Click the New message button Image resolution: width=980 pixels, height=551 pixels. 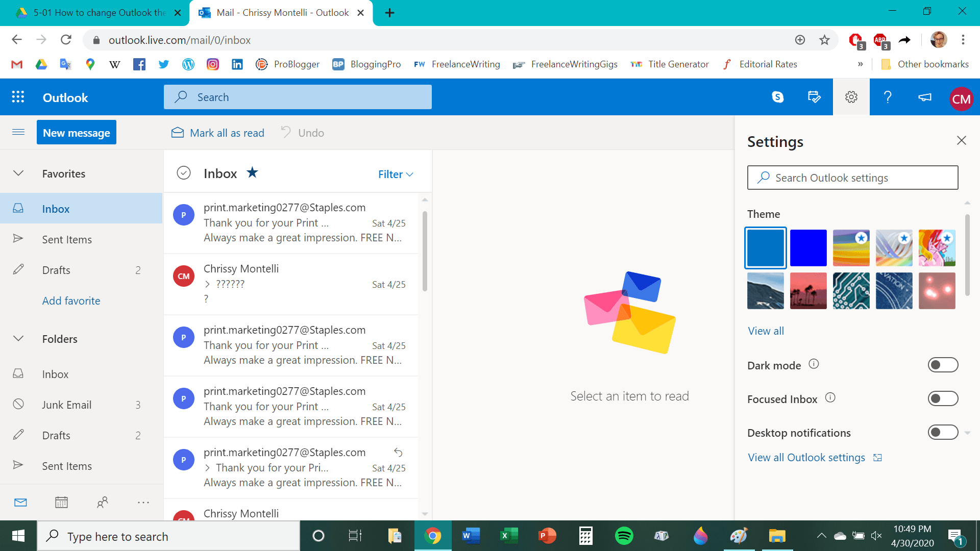tap(77, 133)
